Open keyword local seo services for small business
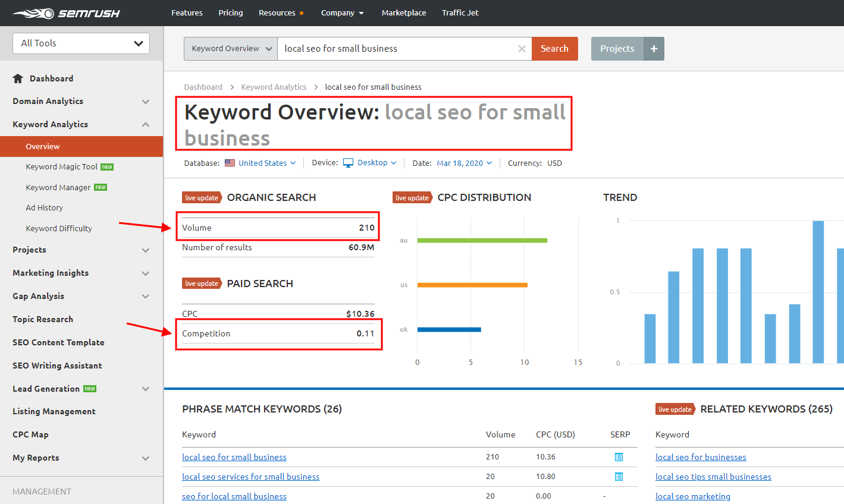The image size is (844, 504). pos(251,477)
